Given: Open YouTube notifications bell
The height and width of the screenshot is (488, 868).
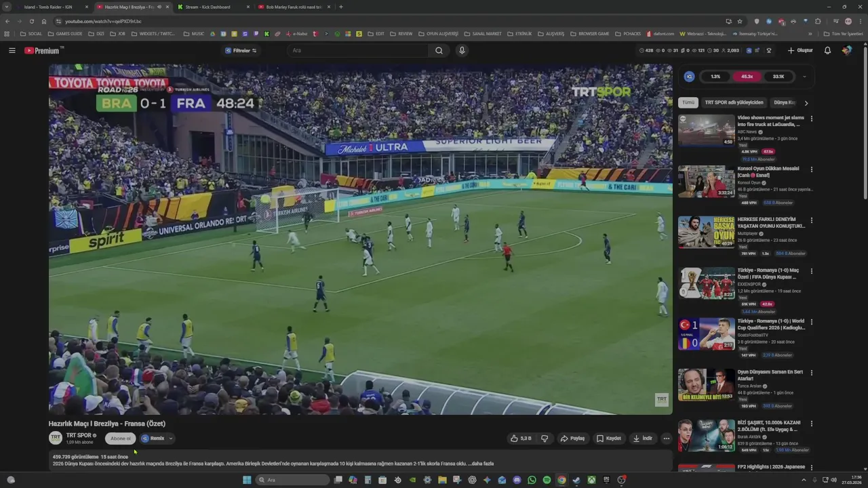Looking at the screenshot, I should (827, 50).
